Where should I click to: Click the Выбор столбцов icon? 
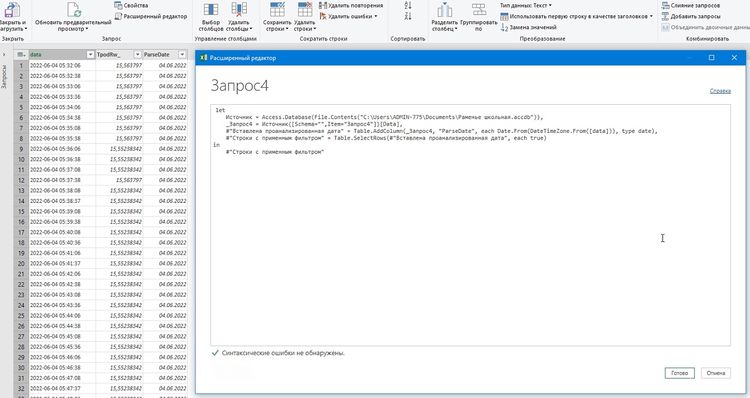(x=211, y=10)
